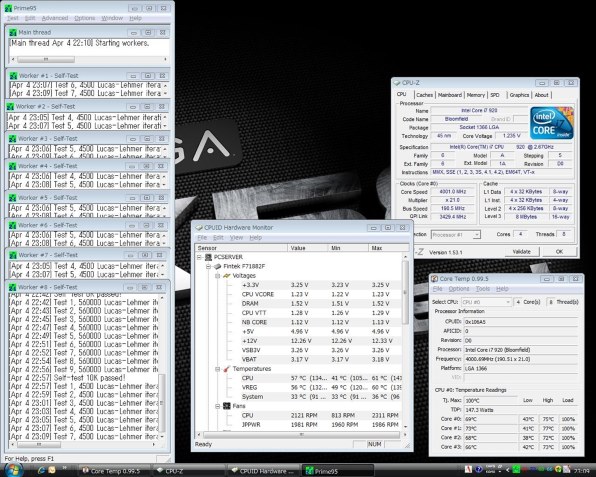The height and width of the screenshot is (477, 596).
Task: Open Hardware Monitor View menu
Action: (236, 238)
